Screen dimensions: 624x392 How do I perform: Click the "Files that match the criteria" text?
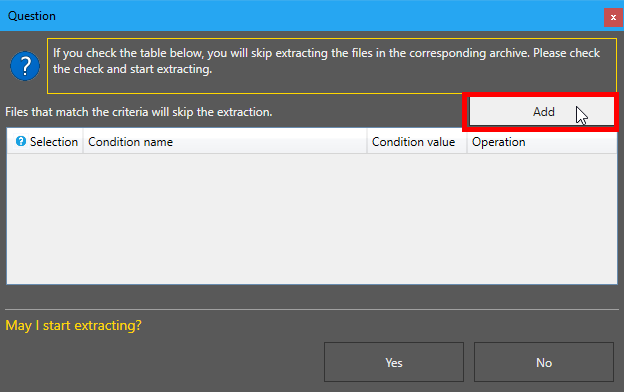[139, 112]
